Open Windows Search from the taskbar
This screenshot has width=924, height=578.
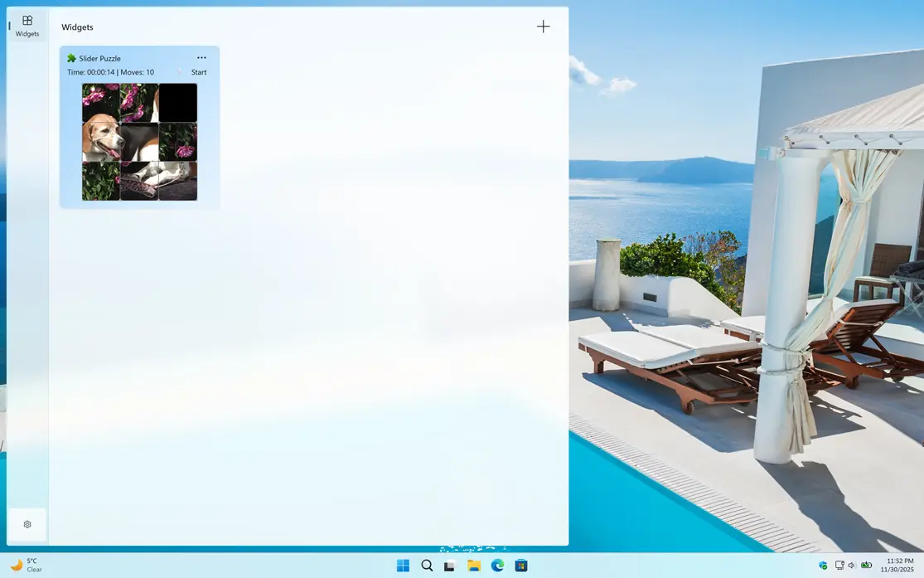click(427, 565)
